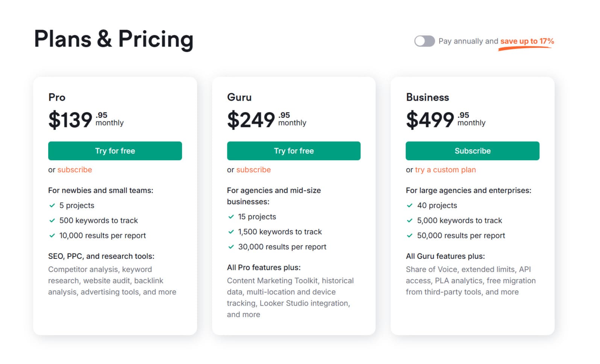The height and width of the screenshot is (364, 600).
Task: Toggle the Pay annually billing switch
Action: [x=424, y=41]
